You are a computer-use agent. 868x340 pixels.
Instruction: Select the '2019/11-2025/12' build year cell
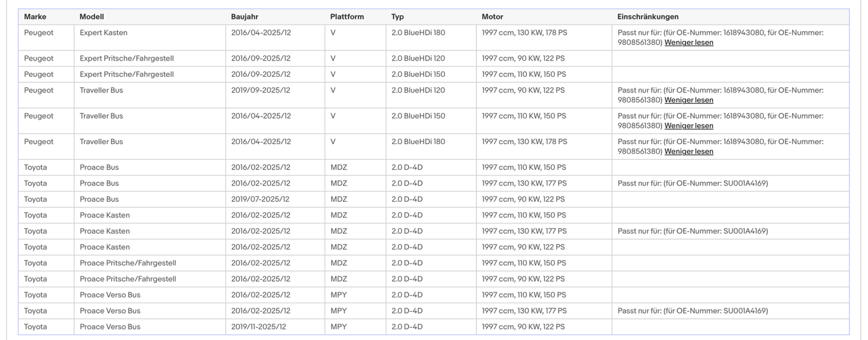[259, 327]
